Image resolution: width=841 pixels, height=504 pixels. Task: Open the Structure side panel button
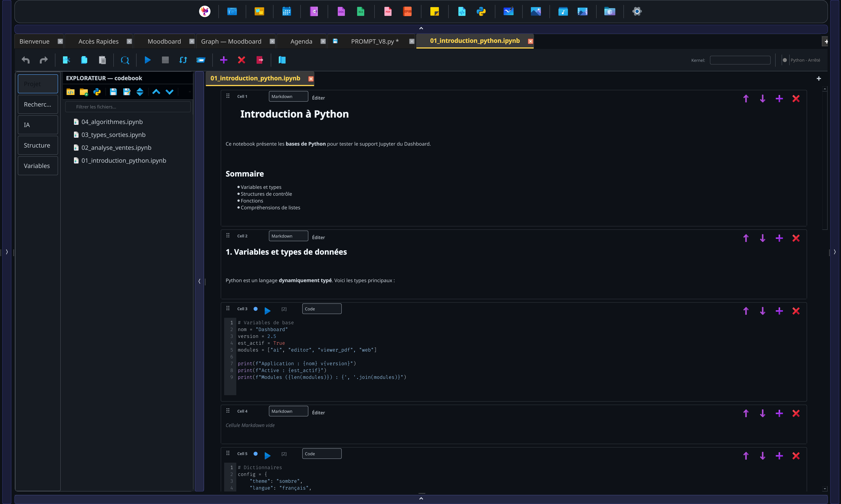[x=38, y=145]
